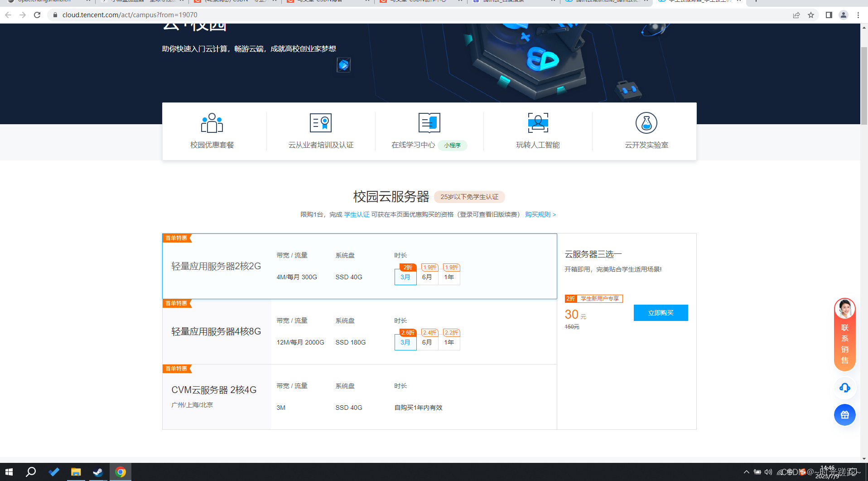Open the 在线学习中心 book icon
868x481 pixels.
pyautogui.click(x=429, y=123)
